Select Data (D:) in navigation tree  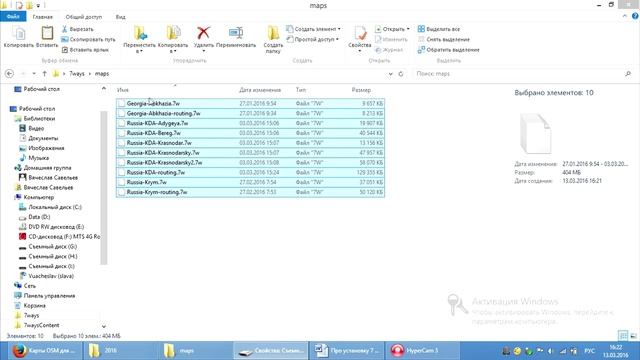click(35, 217)
